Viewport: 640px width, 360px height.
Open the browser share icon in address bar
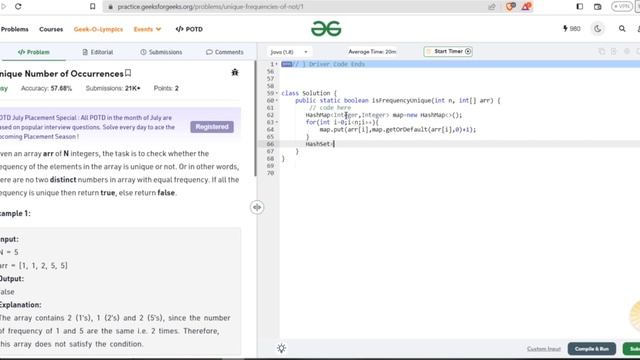[492, 7]
